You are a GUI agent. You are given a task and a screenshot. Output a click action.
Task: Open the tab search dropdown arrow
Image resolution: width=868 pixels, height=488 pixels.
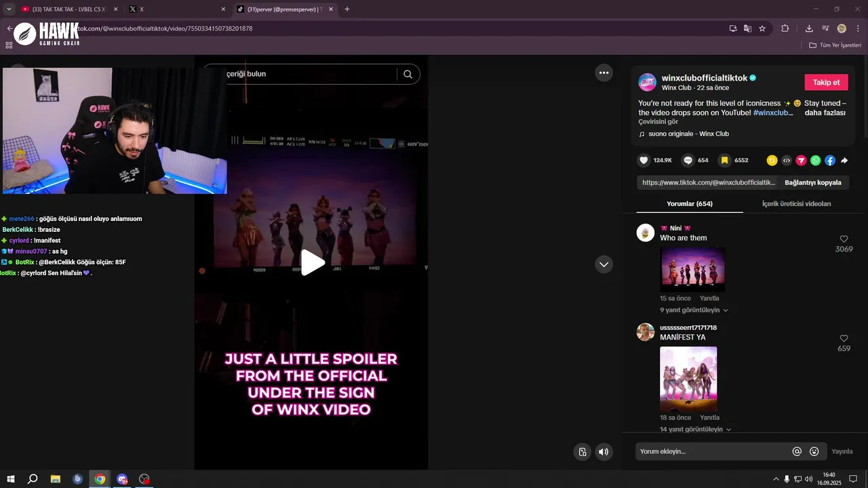[9, 9]
